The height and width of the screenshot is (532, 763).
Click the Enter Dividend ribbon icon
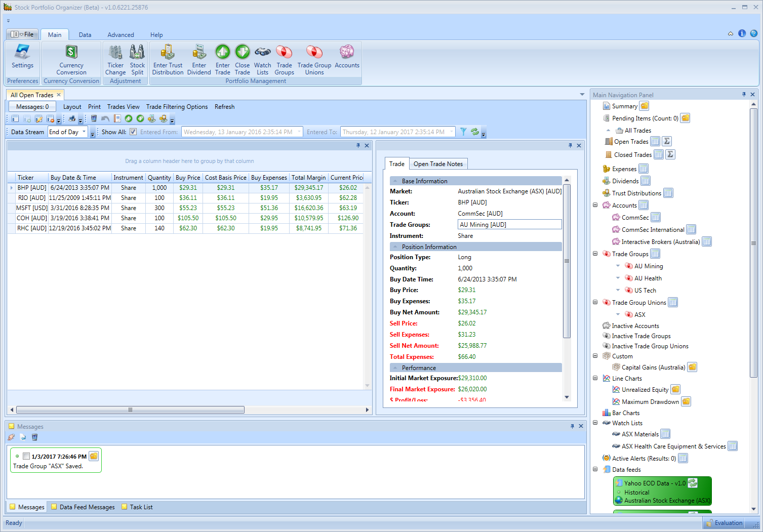click(x=198, y=58)
